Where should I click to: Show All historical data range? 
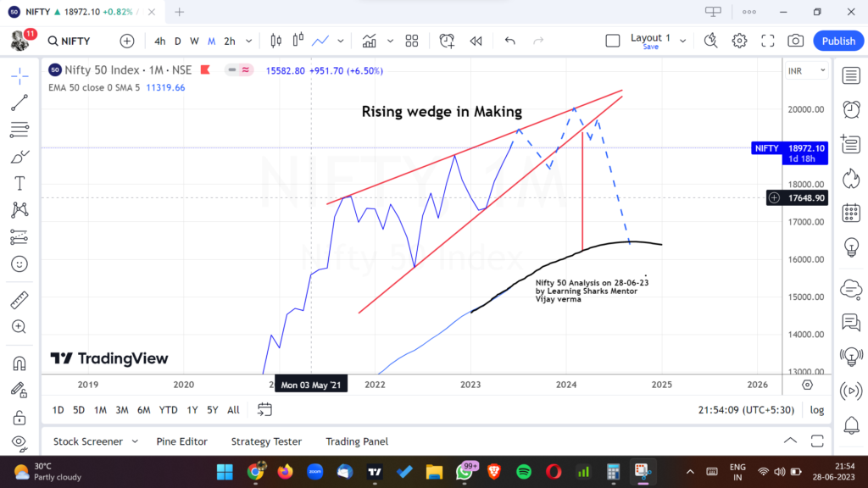coord(233,410)
